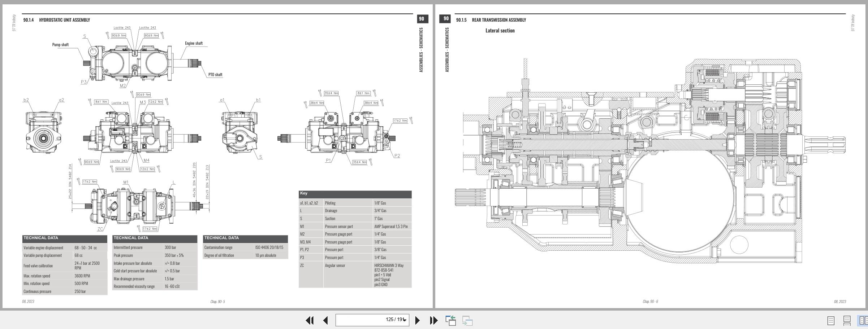Click the right page '90' chapter tab
This screenshot has height=329, width=868.
click(446, 19)
